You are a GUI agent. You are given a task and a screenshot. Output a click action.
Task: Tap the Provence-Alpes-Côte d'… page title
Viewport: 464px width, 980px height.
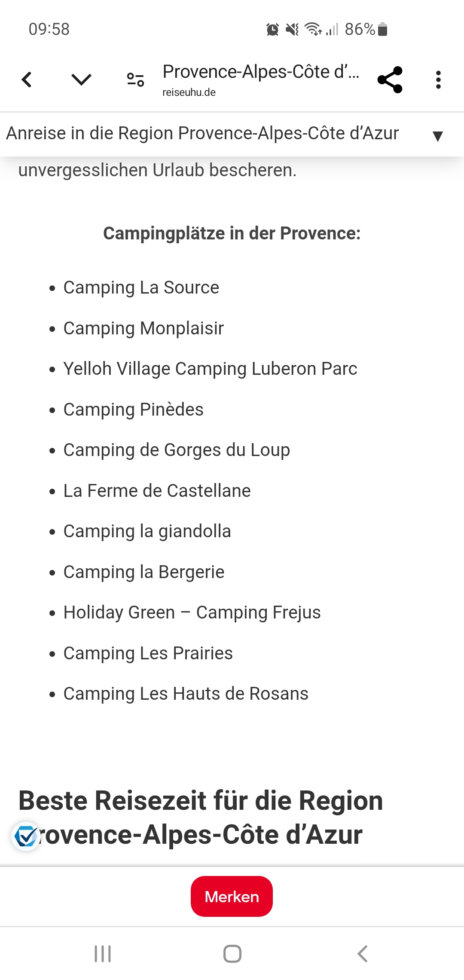260,72
